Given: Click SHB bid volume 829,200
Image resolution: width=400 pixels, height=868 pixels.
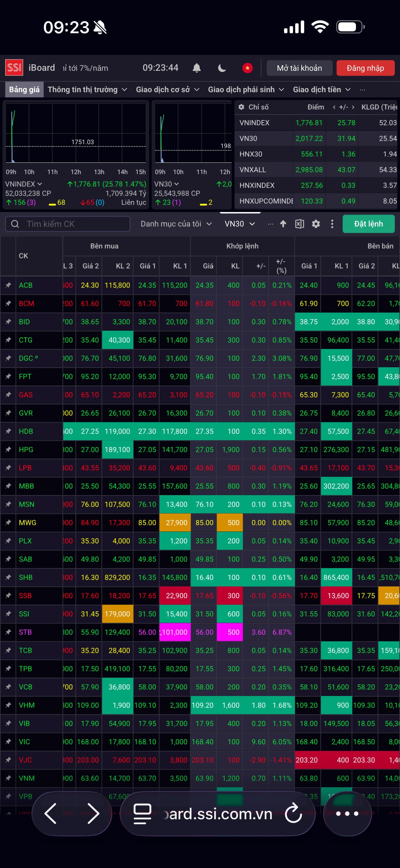Looking at the screenshot, I should coord(117,577).
